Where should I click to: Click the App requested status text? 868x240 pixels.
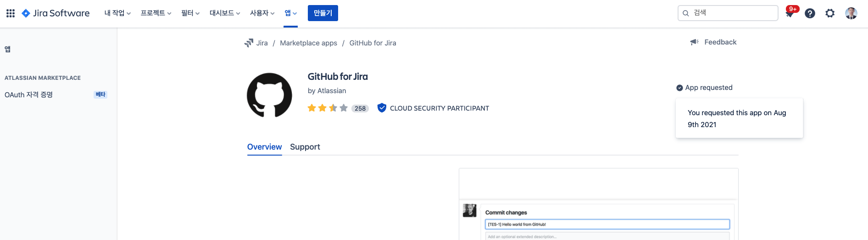point(709,88)
